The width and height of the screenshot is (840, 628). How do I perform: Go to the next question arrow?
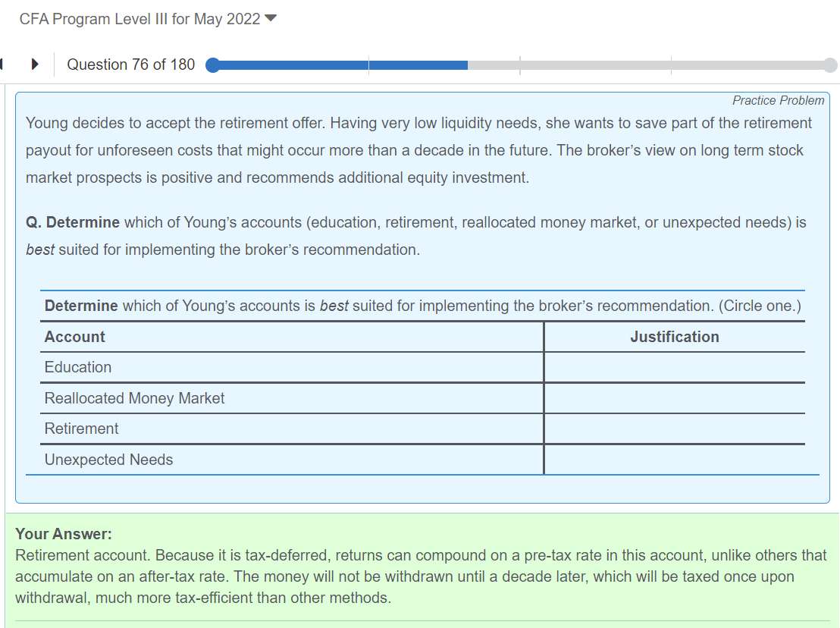[x=35, y=64]
